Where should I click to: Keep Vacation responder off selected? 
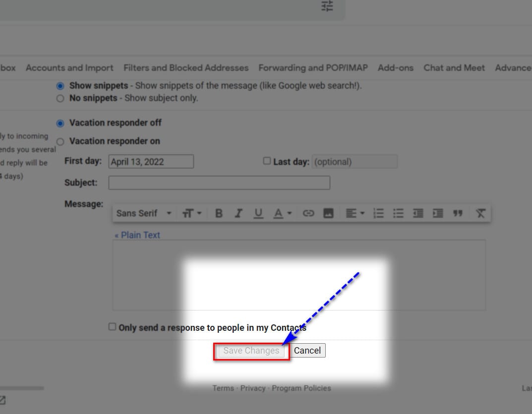click(x=60, y=123)
